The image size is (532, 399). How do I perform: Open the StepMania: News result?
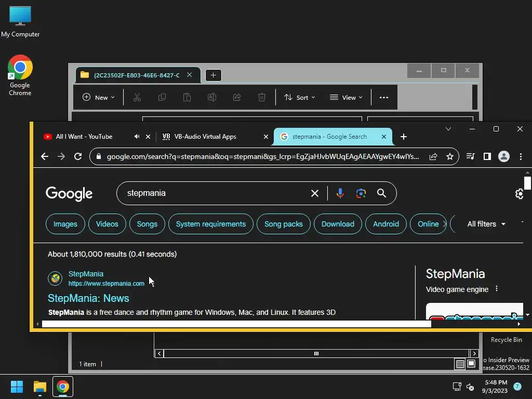point(88,298)
